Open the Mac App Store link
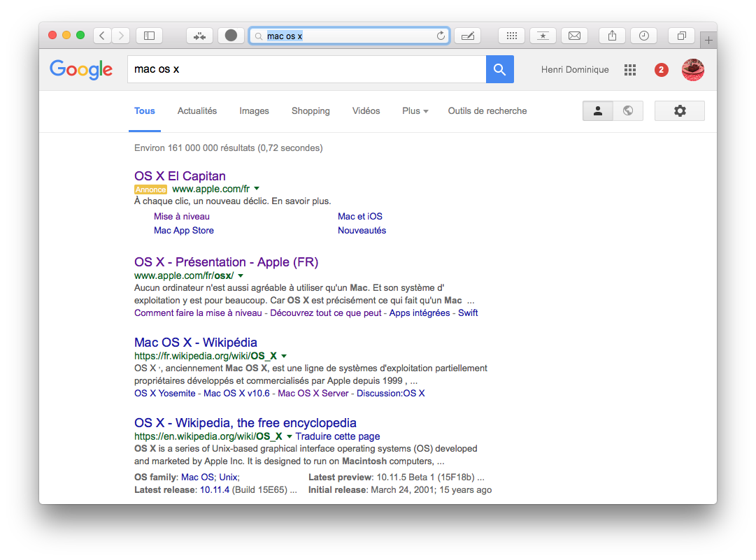Viewport: 756px width, 560px height. pyautogui.click(x=183, y=230)
